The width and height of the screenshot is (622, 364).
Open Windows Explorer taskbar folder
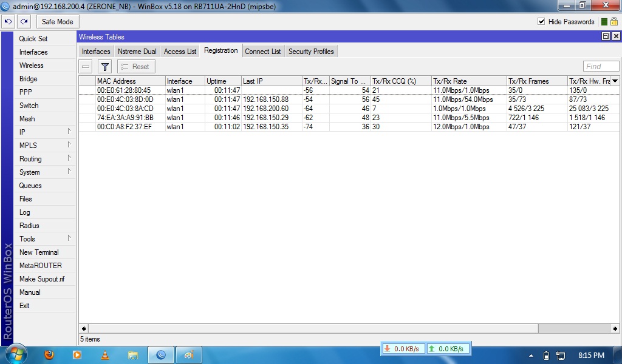coord(133,354)
